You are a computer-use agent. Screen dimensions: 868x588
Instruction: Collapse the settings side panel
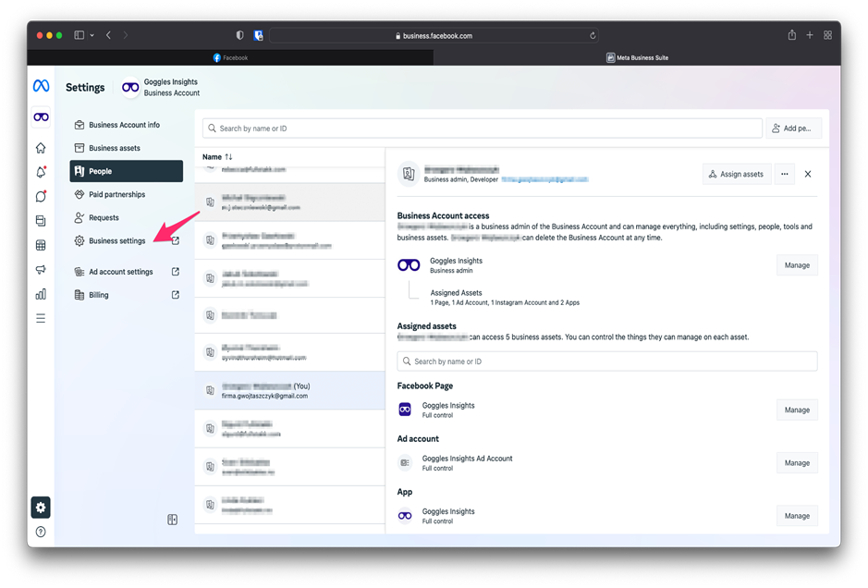[172, 520]
